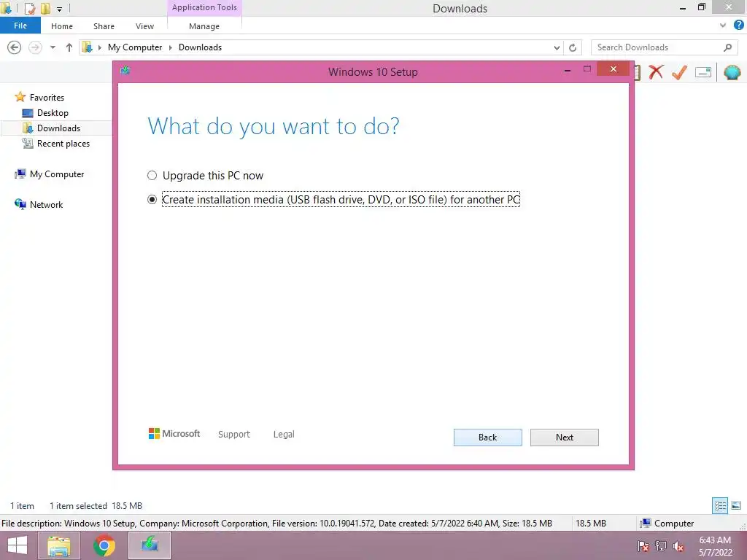The width and height of the screenshot is (747, 560).
Task: Go up one folder level
Action: [69, 47]
